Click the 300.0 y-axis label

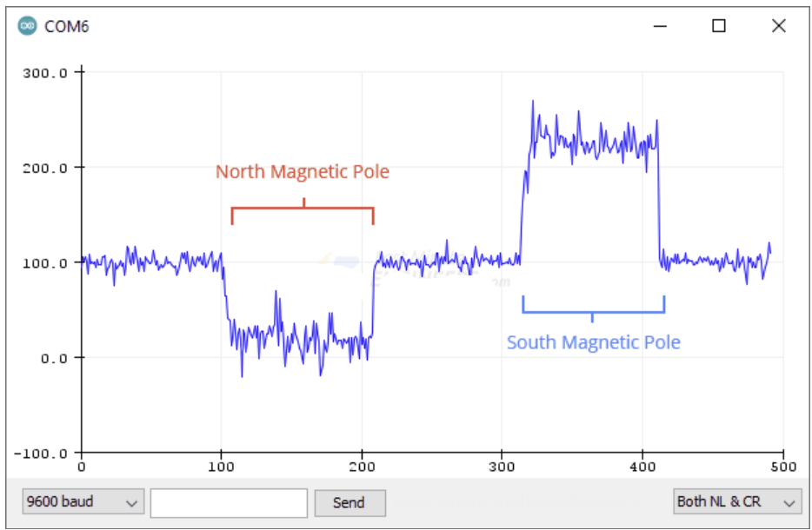[x=46, y=73]
